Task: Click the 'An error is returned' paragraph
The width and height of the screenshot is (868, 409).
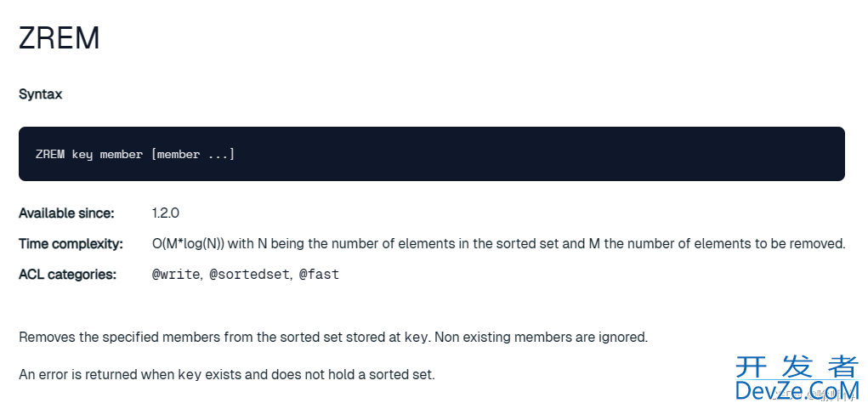Action: point(227,375)
